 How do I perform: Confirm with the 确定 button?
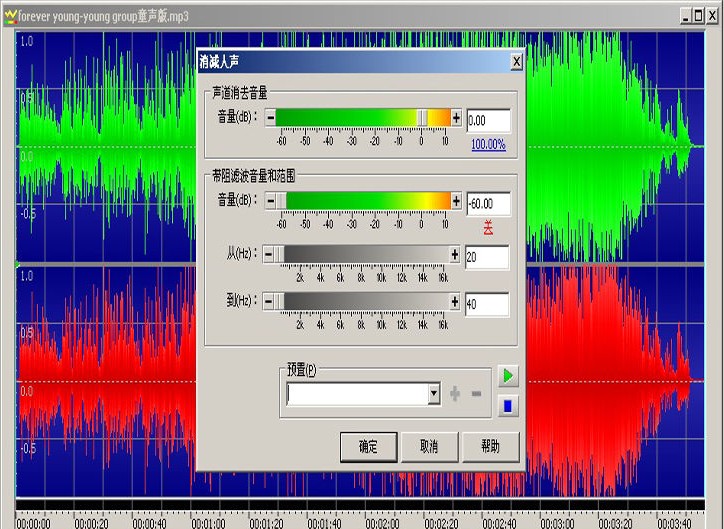coord(368,447)
